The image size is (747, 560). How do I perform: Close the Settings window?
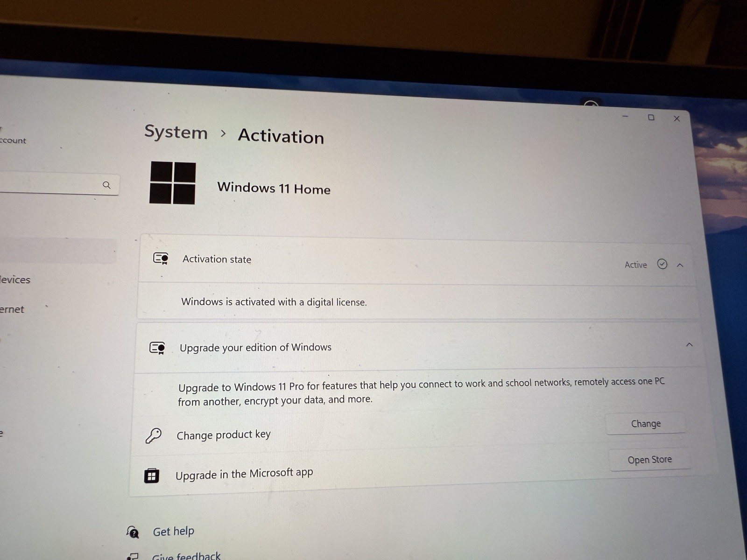677,119
